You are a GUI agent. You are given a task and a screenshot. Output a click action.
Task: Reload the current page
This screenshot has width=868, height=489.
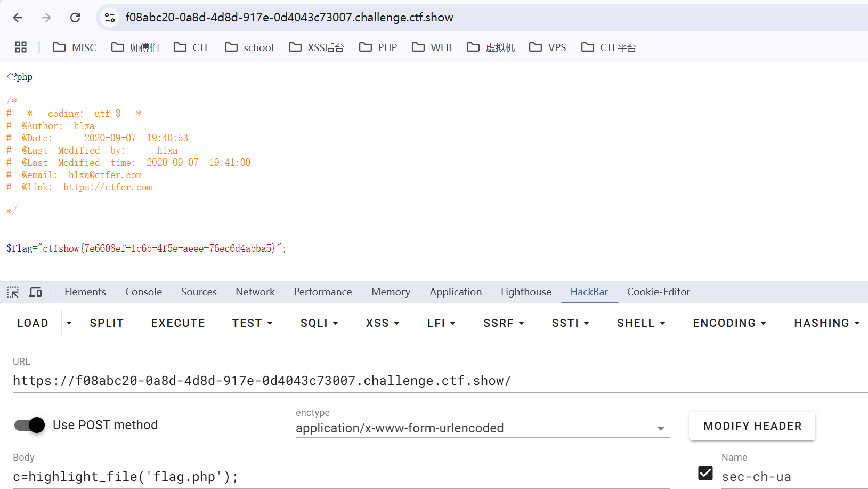point(75,18)
